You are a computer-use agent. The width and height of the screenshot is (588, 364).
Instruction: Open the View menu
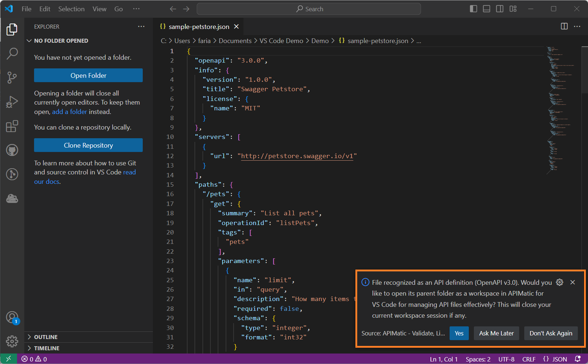pyautogui.click(x=99, y=9)
